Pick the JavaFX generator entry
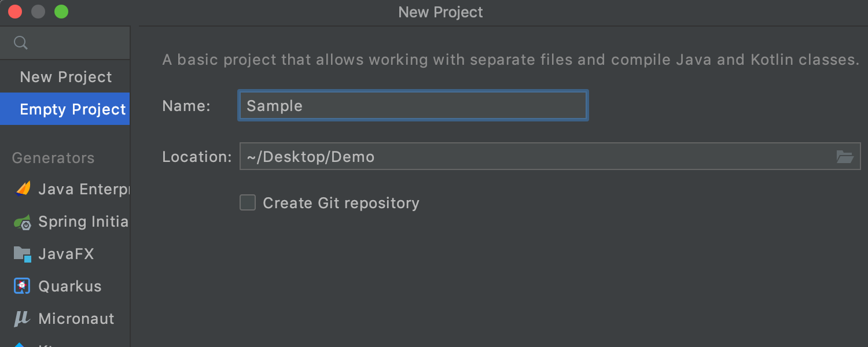The width and height of the screenshot is (868, 347). [66, 254]
